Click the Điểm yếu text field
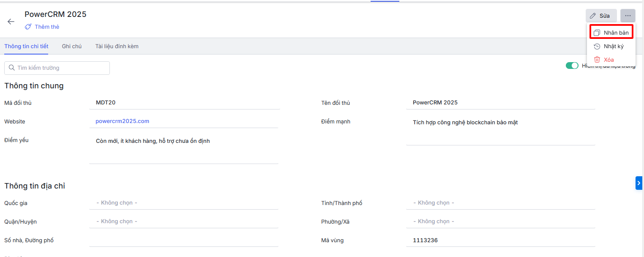 click(x=183, y=148)
